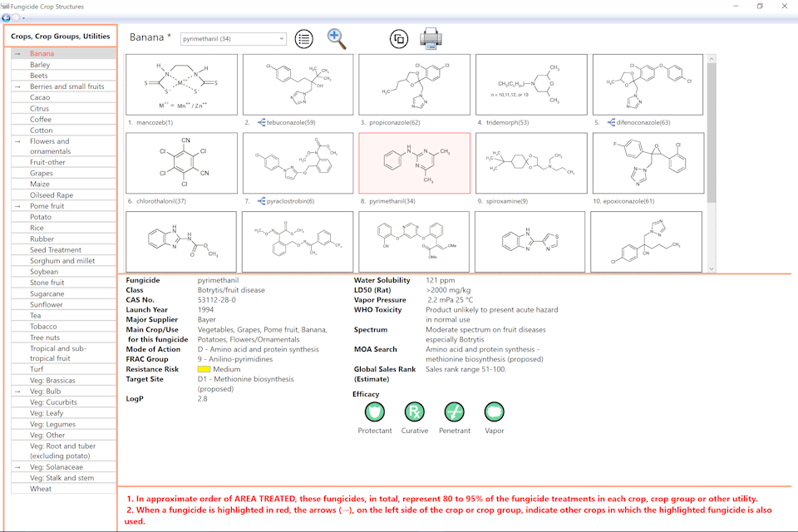The height and width of the screenshot is (532, 798).
Task: Click the Penetrant efficacy icon
Action: (x=455, y=411)
